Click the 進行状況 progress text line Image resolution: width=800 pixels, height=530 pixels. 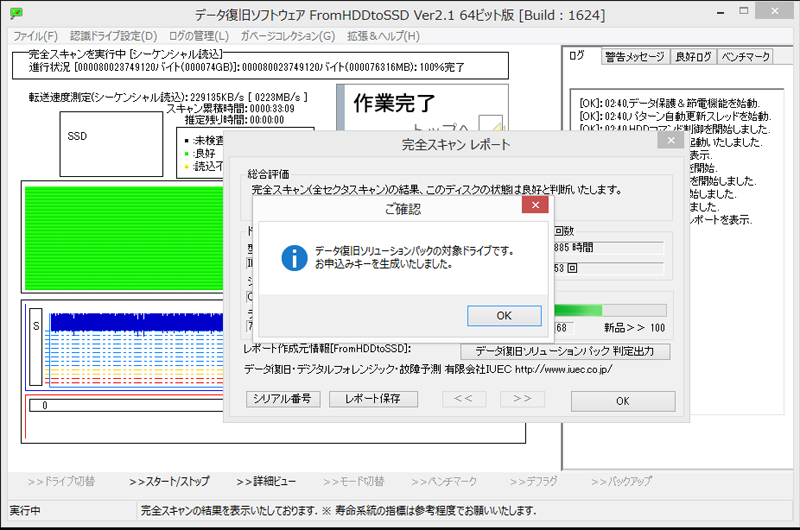[246, 67]
